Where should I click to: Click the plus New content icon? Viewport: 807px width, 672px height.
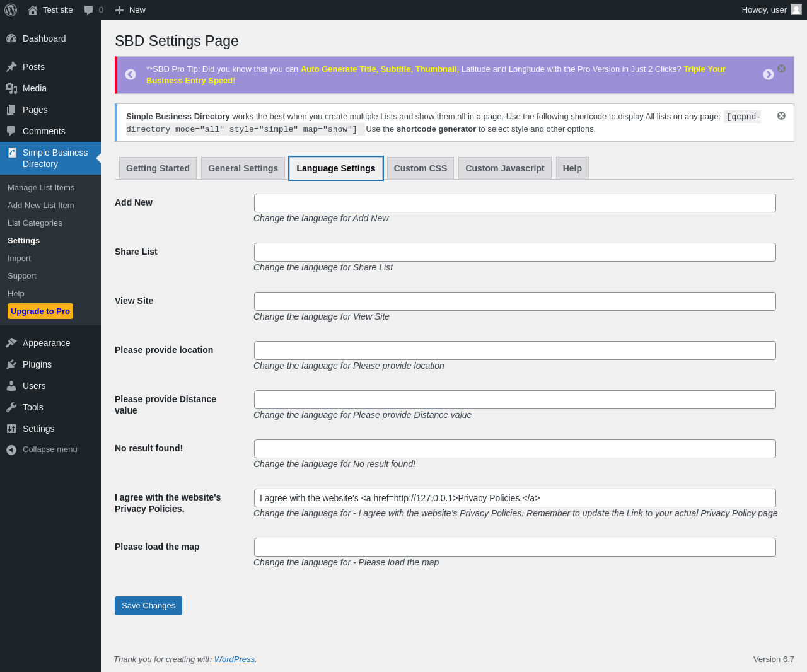point(120,10)
